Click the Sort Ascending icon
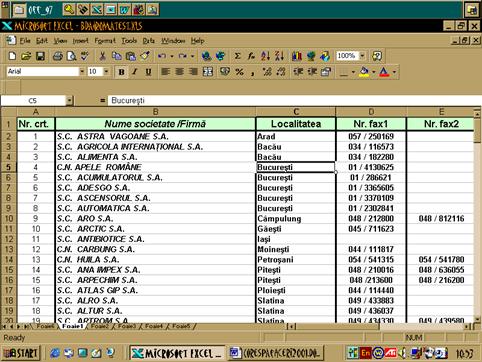The image size is (482, 362). point(265,56)
